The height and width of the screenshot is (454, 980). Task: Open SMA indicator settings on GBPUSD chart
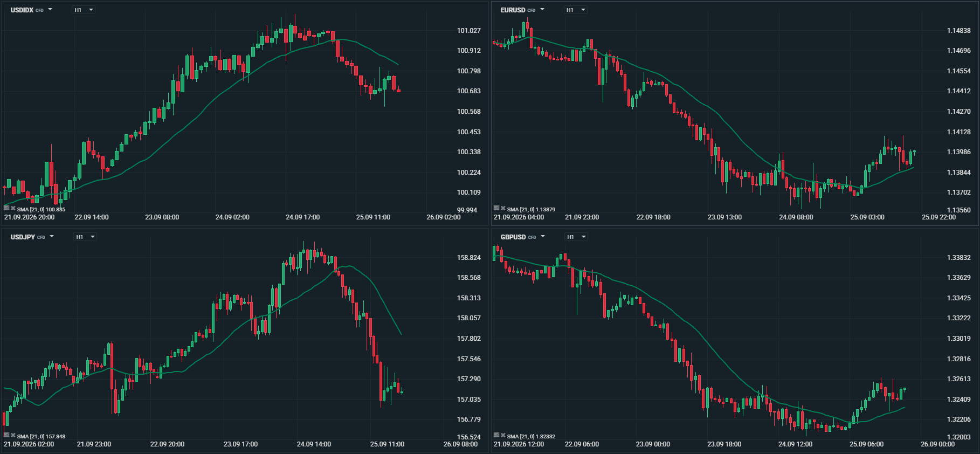[496, 435]
